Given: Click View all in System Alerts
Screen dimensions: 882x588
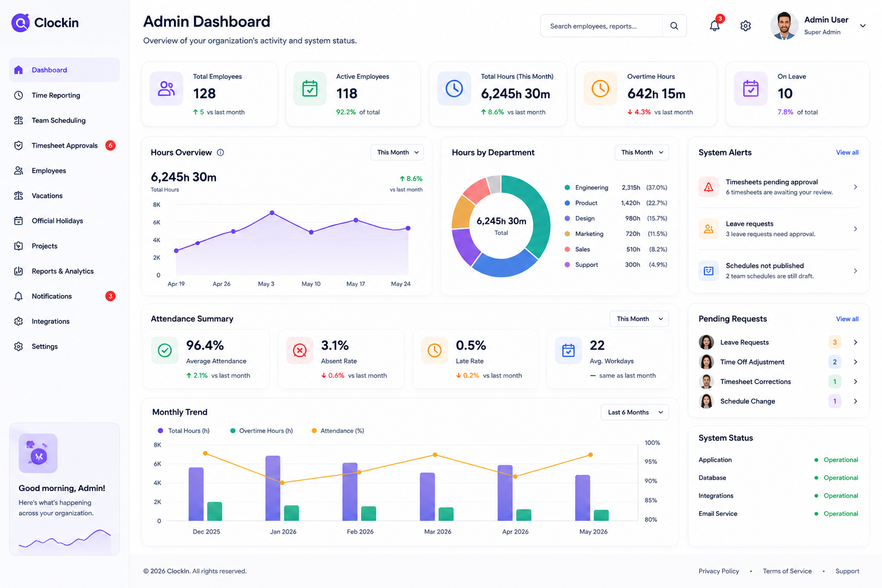Looking at the screenshot, I should [847, 153].
